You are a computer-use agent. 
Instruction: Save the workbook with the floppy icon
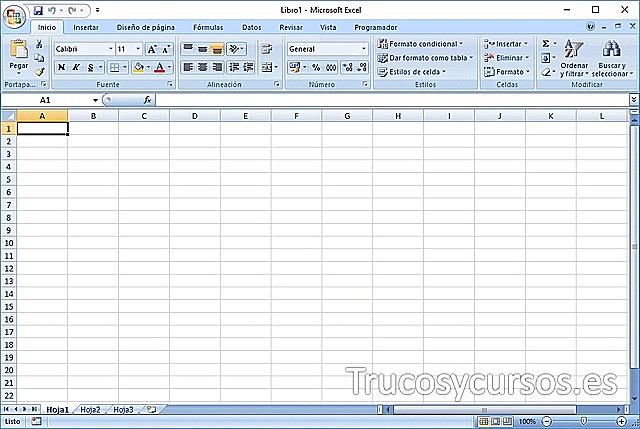(x=38, y=10)
